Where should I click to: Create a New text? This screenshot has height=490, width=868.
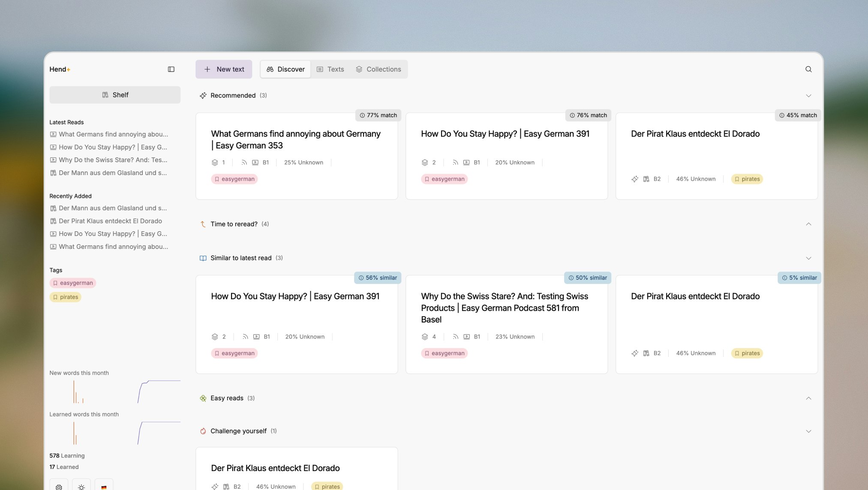click(x=224, y=69)
